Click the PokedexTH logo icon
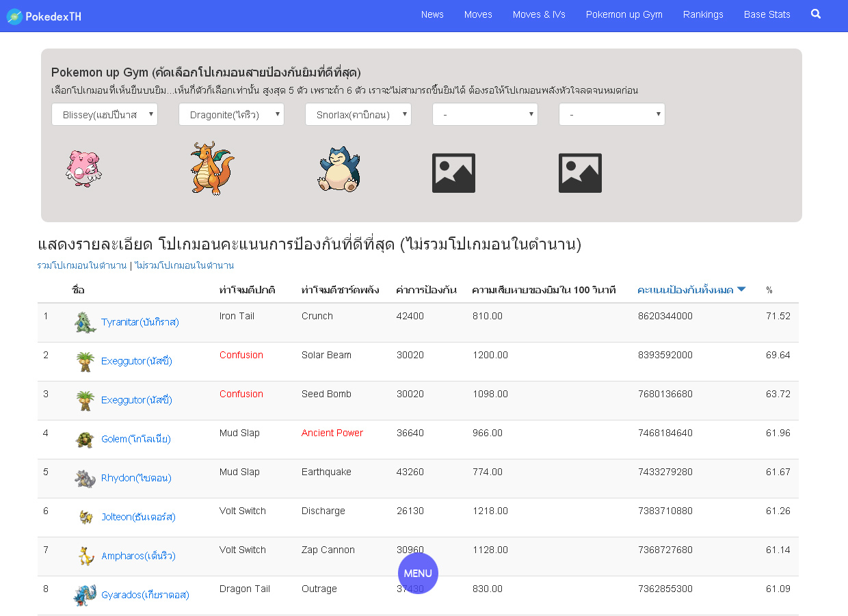The height and width of the screenshot is (616, 848). (x=14, y=16)
